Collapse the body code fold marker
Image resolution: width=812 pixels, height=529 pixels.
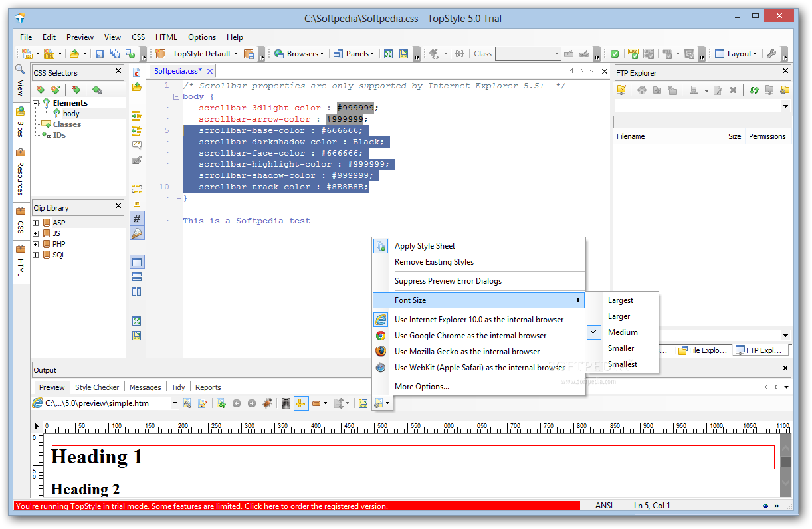(x=176, y=96)
